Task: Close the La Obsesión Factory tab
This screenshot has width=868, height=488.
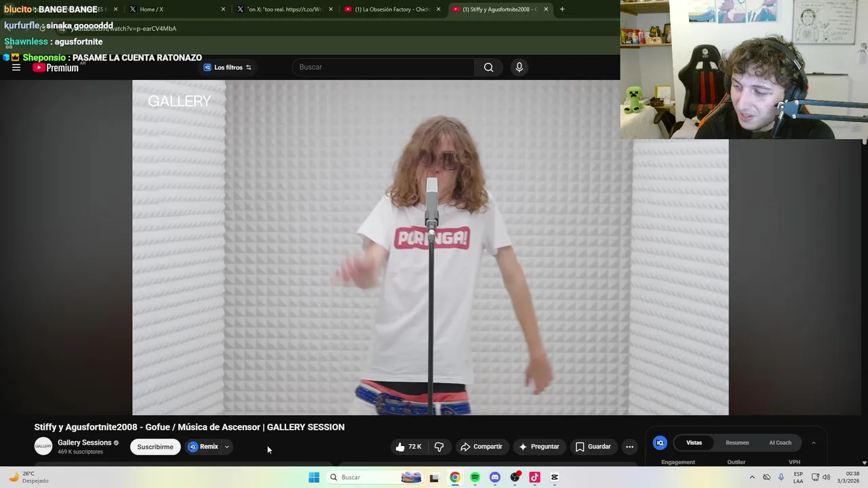Action: [x=438, y=9]
